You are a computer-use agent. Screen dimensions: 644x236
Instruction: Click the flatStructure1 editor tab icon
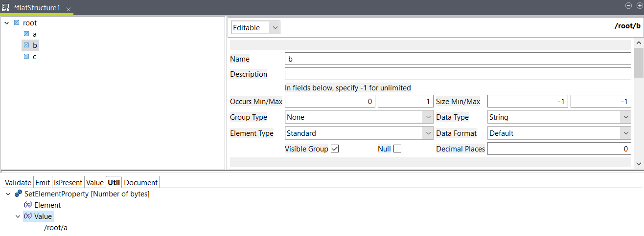point(5,8)
